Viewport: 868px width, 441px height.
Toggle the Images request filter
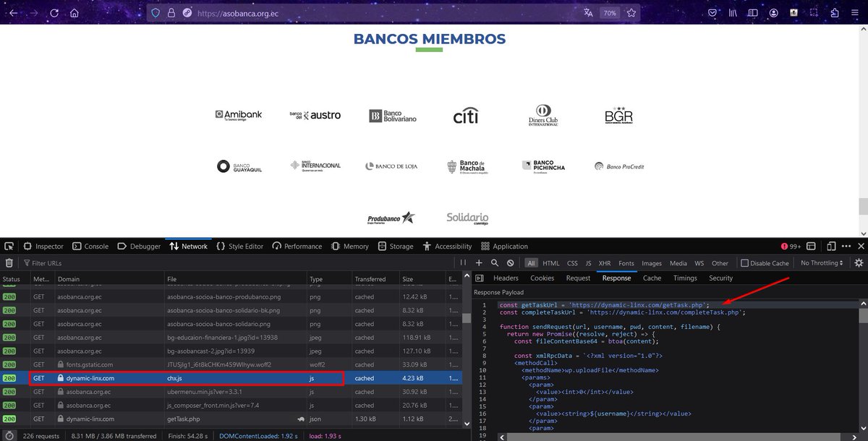click(x=652, y=263)
